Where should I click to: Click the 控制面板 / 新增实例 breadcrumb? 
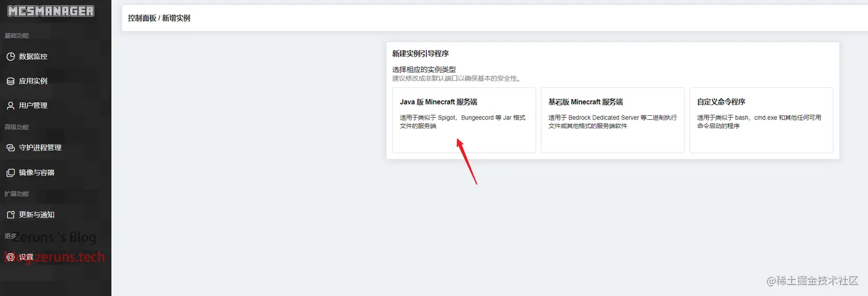tap(159, 18)
